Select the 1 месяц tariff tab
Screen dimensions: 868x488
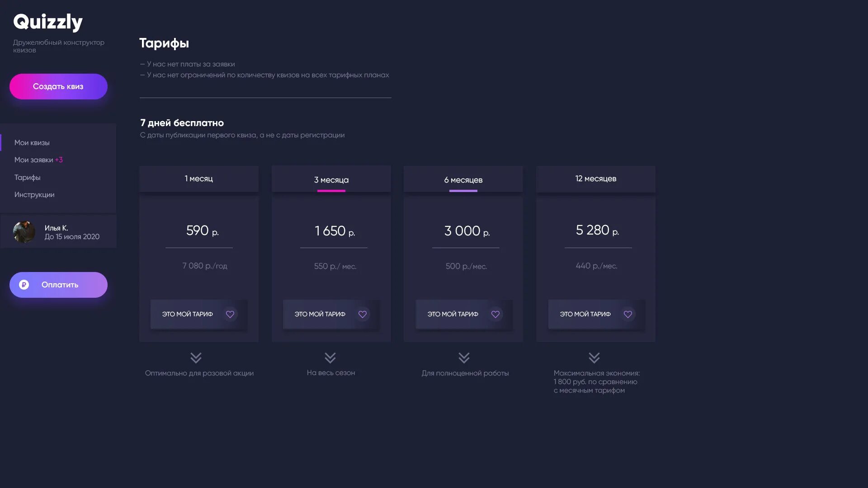coord(199,179)
